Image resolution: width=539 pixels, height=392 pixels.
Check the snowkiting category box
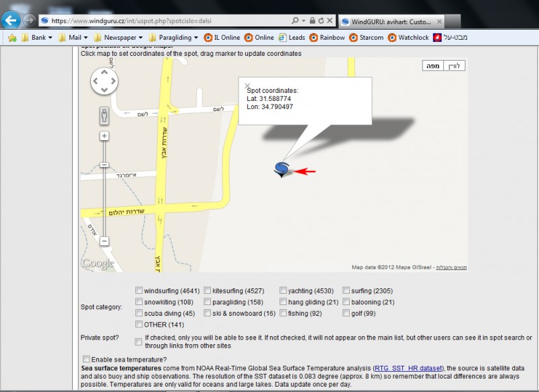click(x=139, y=302)
